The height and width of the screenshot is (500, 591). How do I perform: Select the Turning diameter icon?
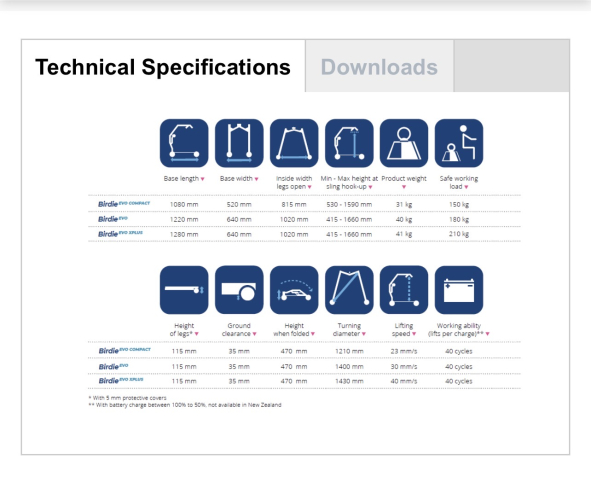pos(349,290)
